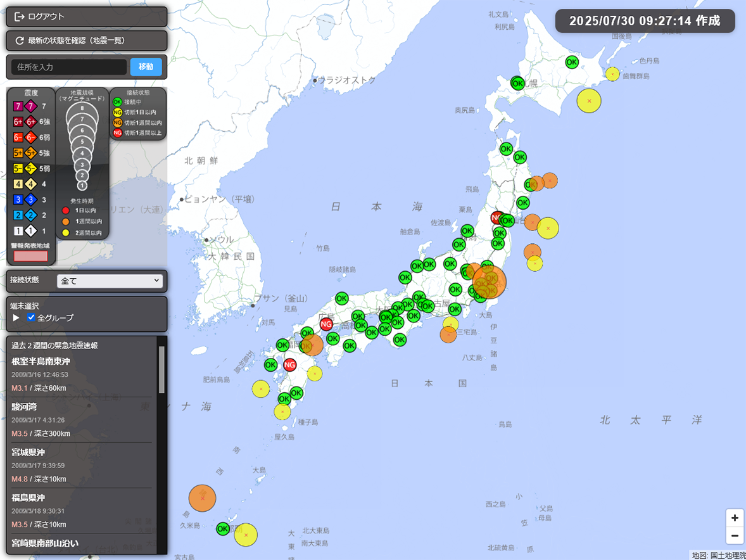Click the OK terminal marker near 久米島
Screen dimensions: 746x560
[223, 528]
